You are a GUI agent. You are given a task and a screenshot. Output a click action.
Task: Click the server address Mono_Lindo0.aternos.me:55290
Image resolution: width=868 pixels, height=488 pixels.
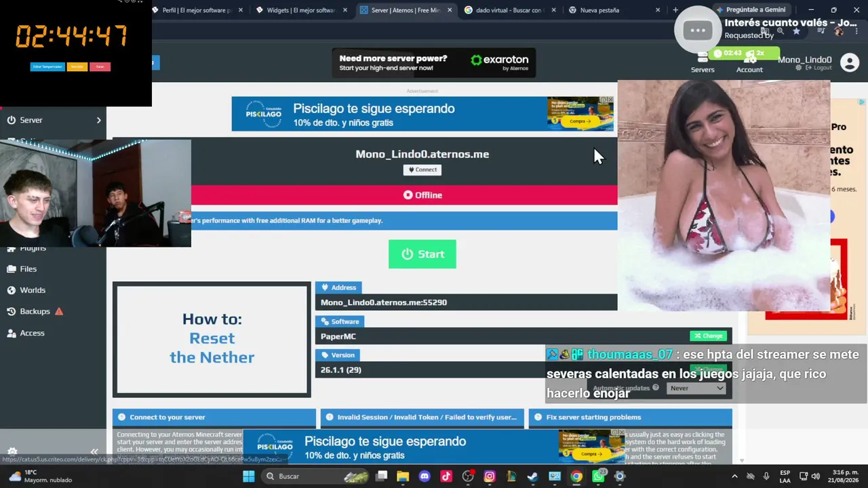(384, 302)
